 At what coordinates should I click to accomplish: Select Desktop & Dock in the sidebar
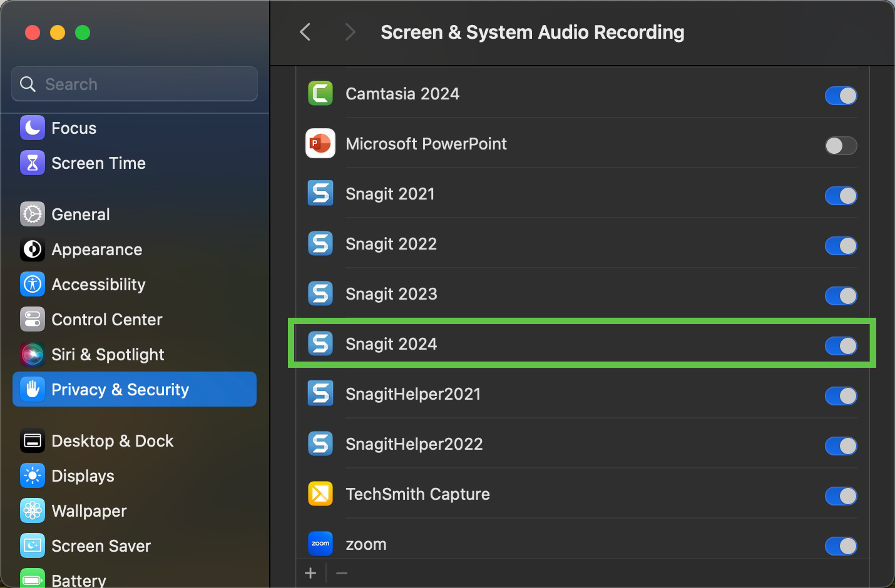(113, 441)
